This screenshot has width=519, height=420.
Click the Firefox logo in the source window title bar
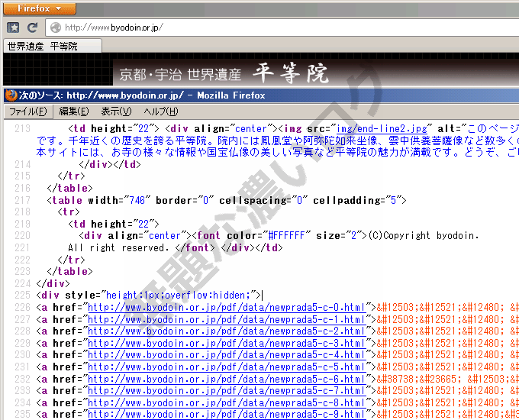pyautogui.click(x=11, y=95)
